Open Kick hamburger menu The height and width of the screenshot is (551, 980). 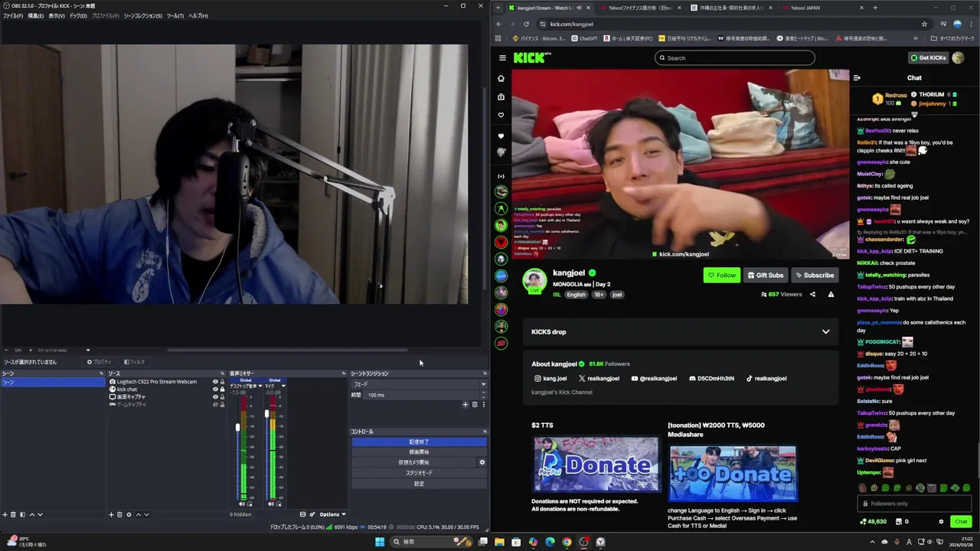(x=502, y=57)
